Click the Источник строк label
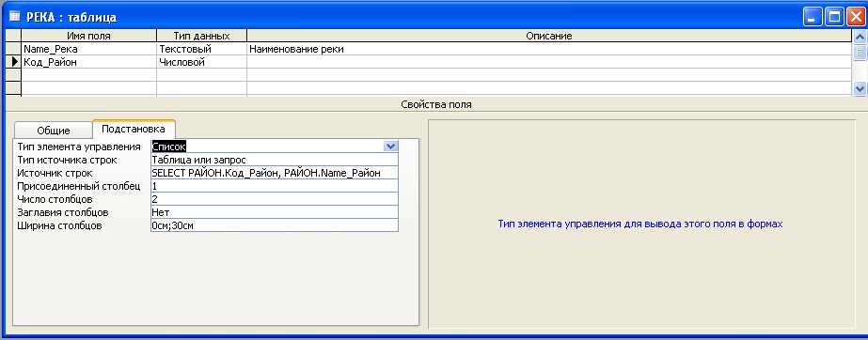This screenshot has height=340, width=868. (55, 173)
